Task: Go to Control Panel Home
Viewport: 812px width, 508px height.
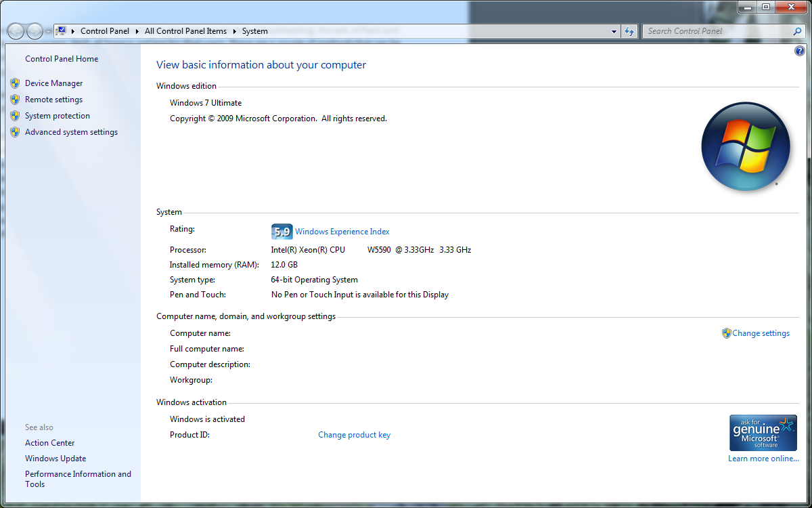Action: pyautogui.click(x=62, y=59)
